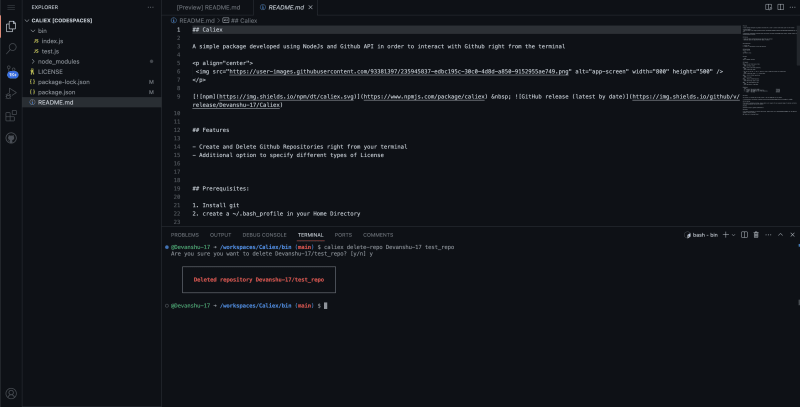Click the '1. Install git' line
800x407 pixels.
216,205
